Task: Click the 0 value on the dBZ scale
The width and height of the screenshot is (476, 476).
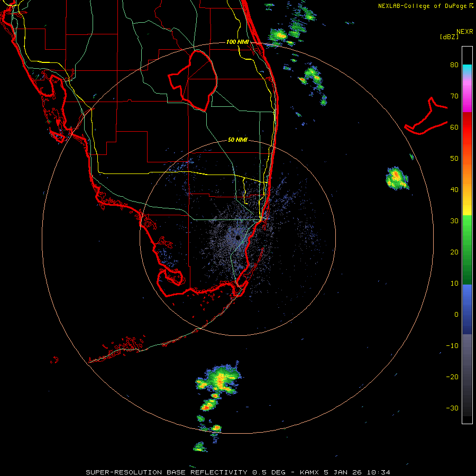Action: tap(456, 315)
